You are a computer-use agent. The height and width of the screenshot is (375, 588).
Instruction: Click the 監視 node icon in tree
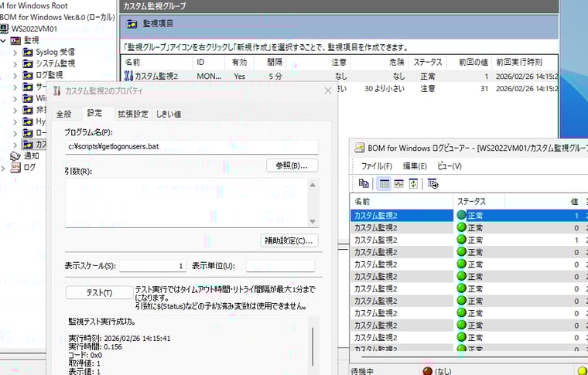(15, 40)
